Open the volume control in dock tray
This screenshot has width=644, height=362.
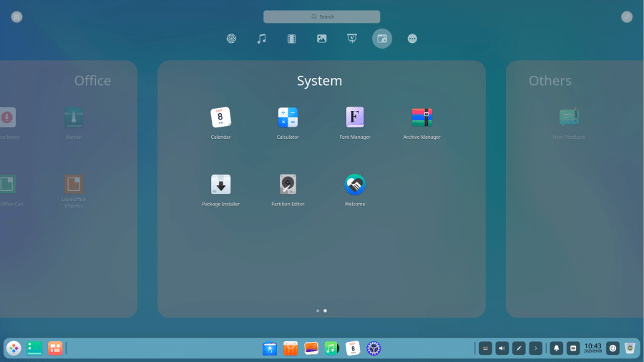[502, 348]
